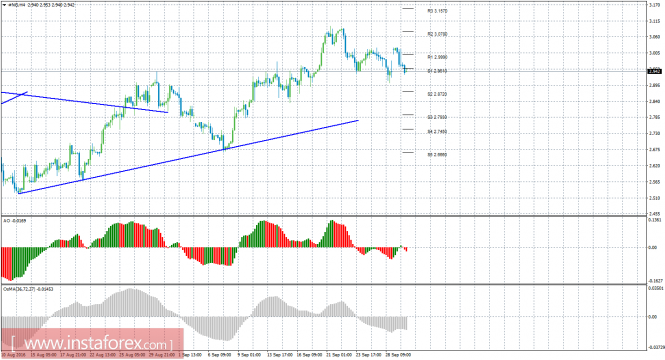Click the 9 Sep 01:00 time axis label

(x=249, y=354)
